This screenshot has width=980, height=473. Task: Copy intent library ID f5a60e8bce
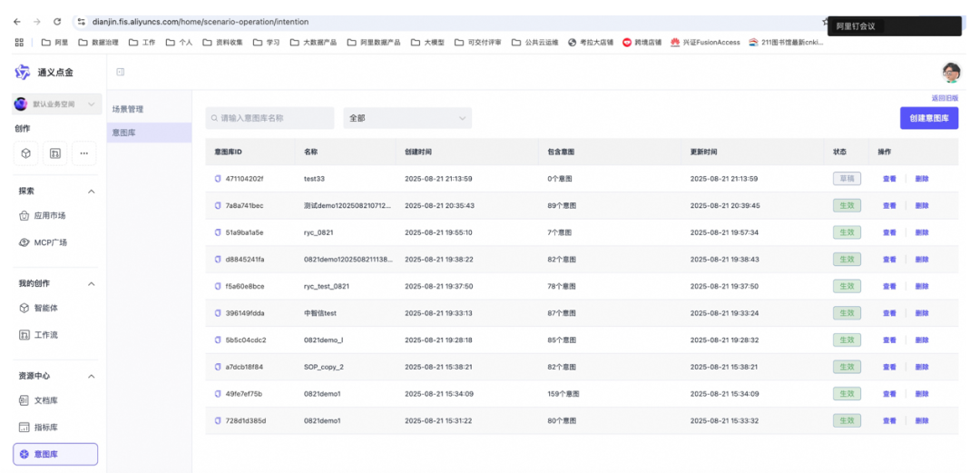coord(218,287)
